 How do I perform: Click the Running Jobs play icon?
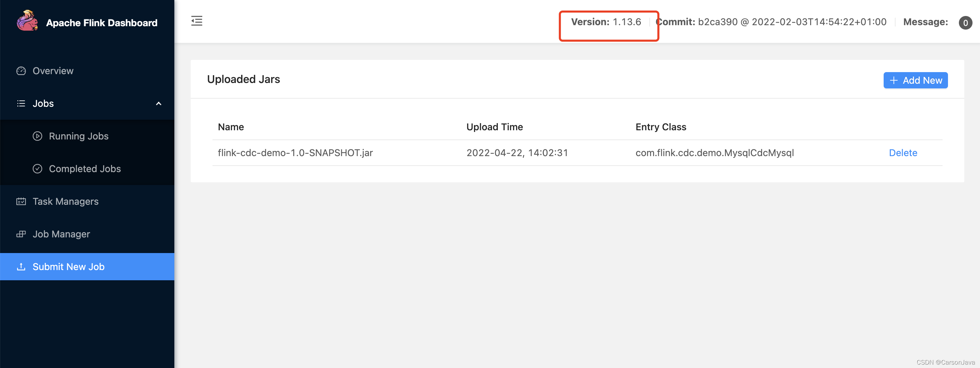(x=37, y=136)
